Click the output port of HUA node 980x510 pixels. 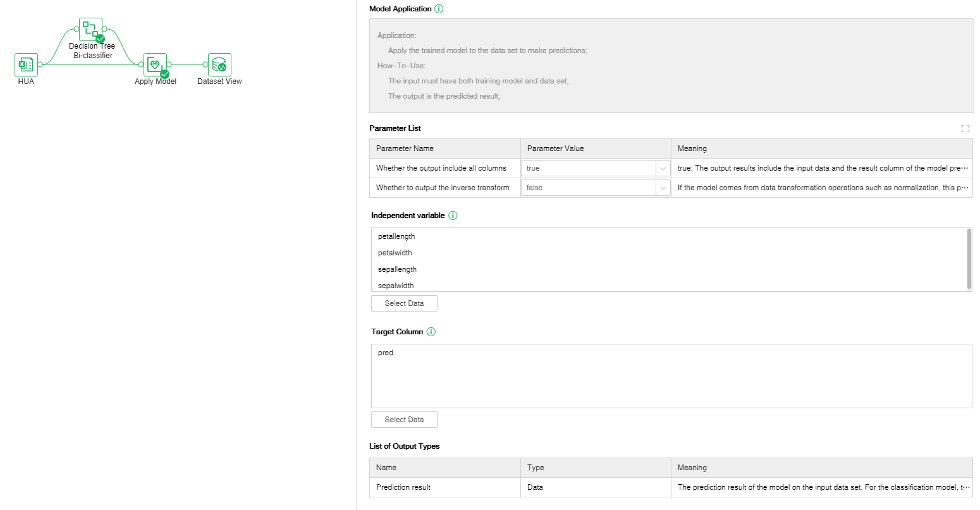[40, 64]
